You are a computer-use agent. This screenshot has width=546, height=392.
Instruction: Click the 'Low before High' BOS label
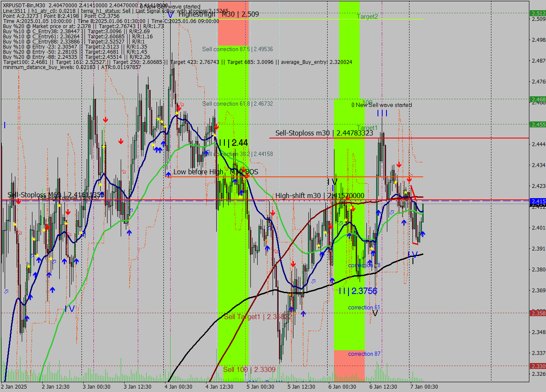215,172
